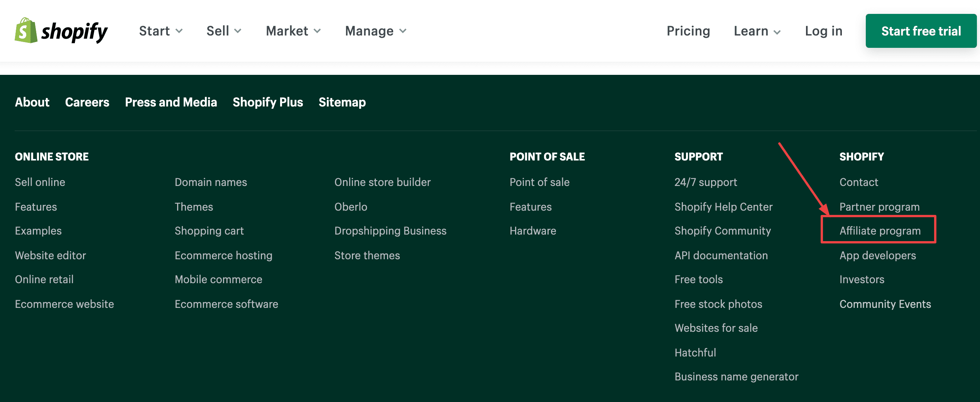Open the About footer link

pyautogui.click(x=32, y=102)
